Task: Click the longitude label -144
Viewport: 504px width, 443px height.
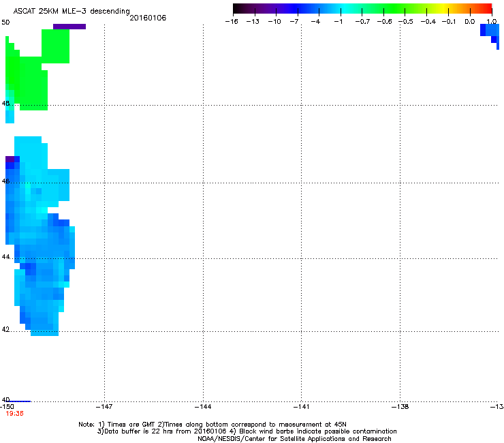Action: [203, 407]
